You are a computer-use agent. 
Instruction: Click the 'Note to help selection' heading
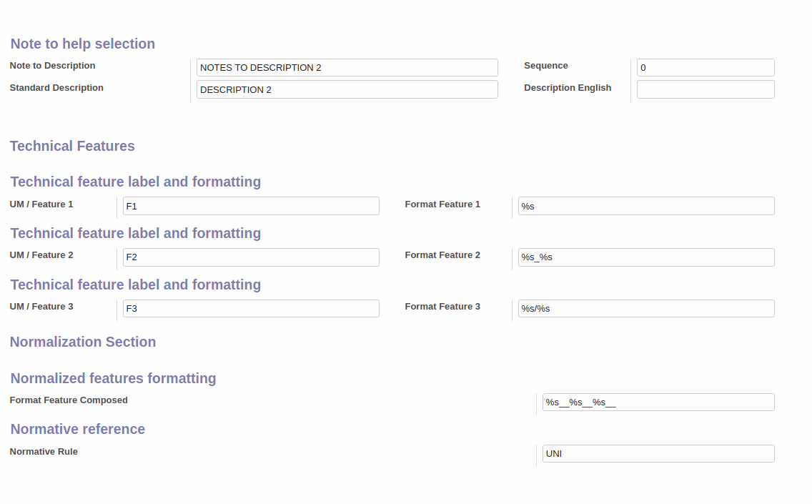tap(83, 44)
